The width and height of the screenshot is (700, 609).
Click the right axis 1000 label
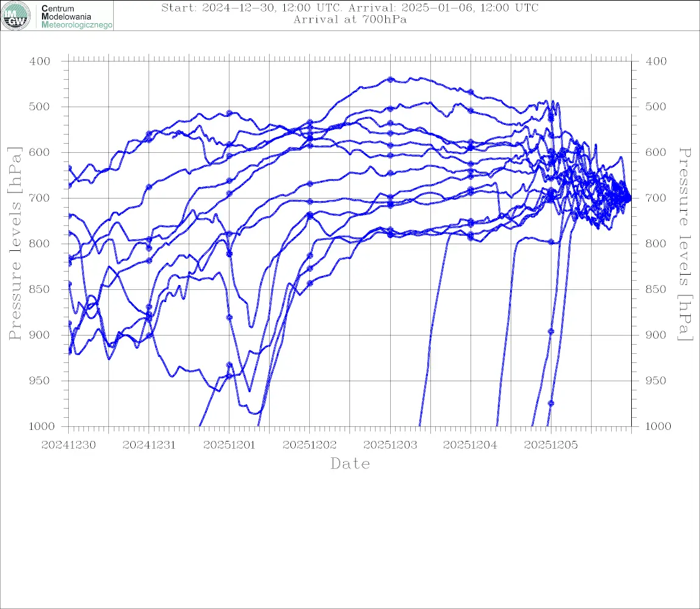click(x=659, y=426)
